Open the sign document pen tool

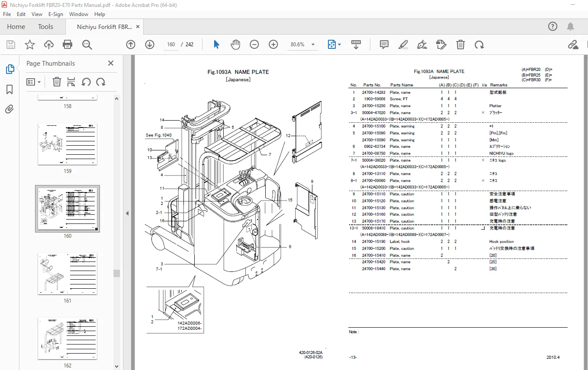[x=422, y=45]
